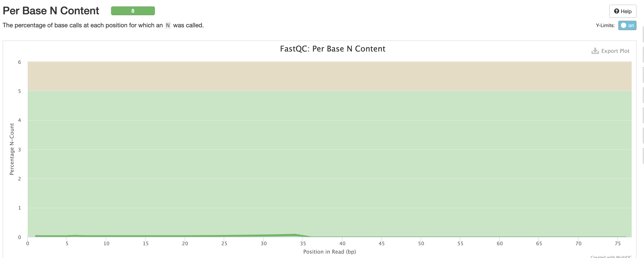Image resolution: width=644 pixels, height=258 pixels.
Task: Open the Help button
Action: coord(622,11)
